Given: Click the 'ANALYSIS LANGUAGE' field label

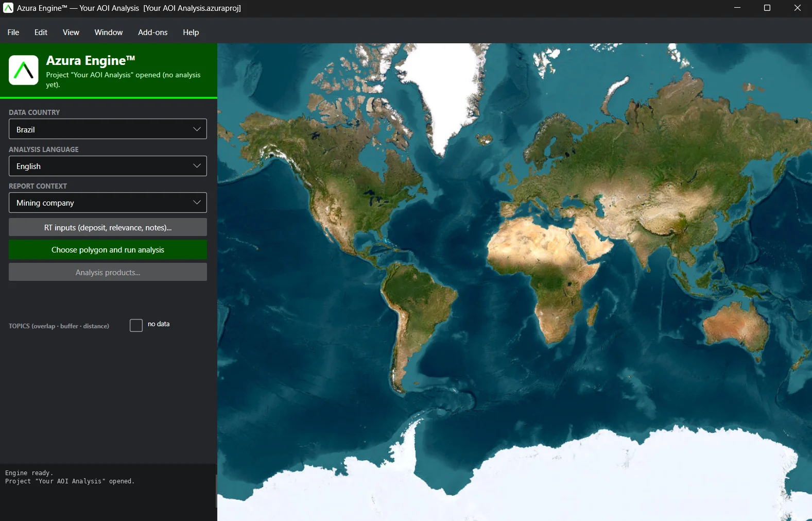Looking at the screenshot, I should [x=44, y=149].
